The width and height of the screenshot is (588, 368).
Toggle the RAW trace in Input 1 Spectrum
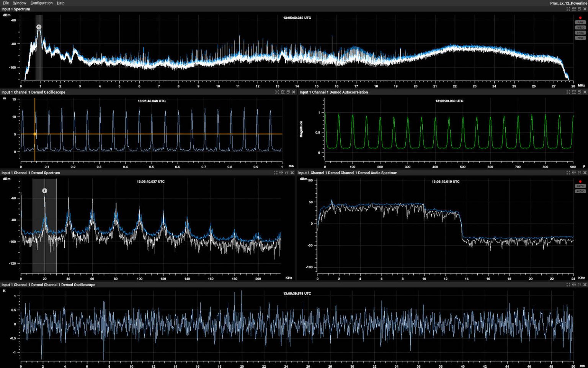point(580,22)
